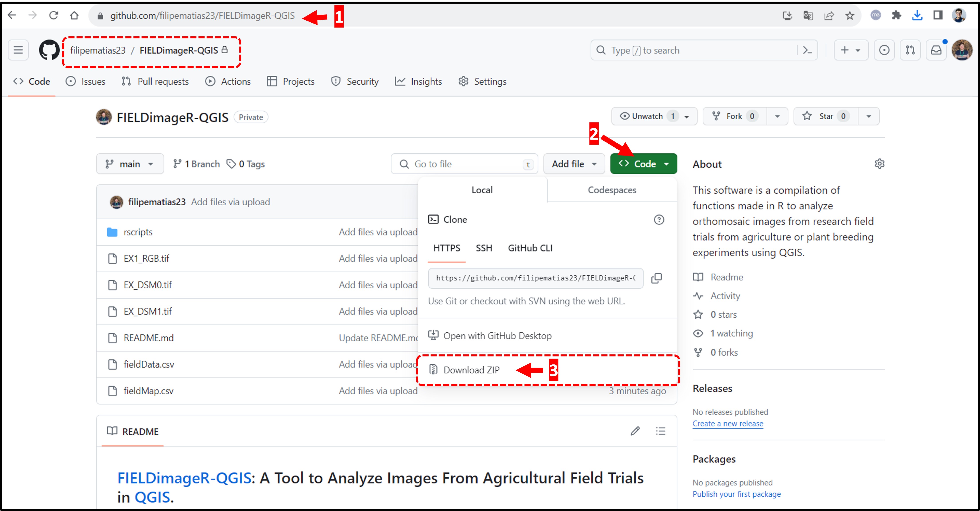The height and width of the screenshot is (511, 980).
Task: Open the command palette icon in search bar
Action: 807,50
